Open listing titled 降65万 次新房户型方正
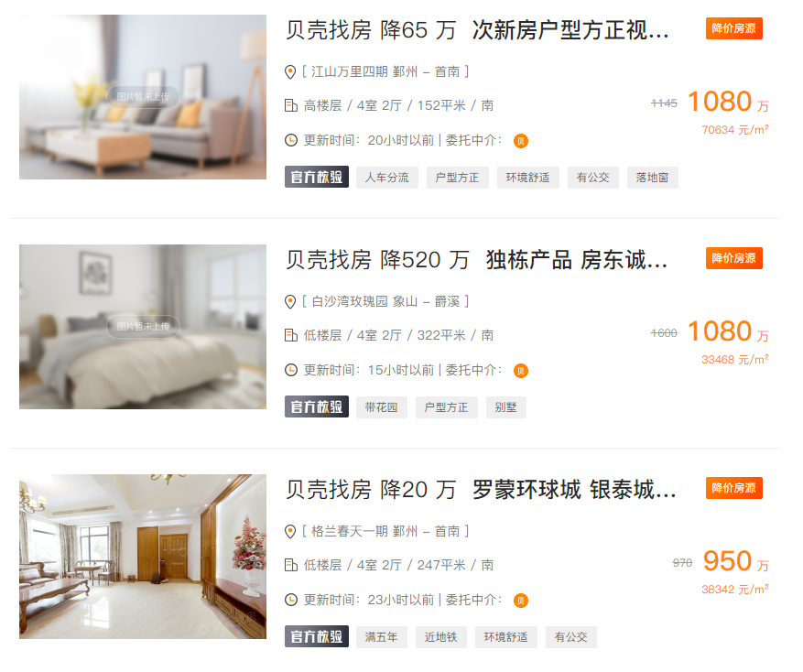Viewport: 803px width, 672px height. pos(477,30)
